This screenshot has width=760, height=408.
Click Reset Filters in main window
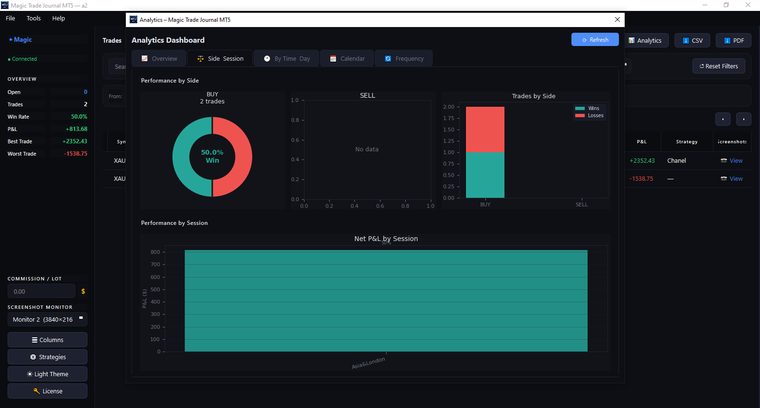719,66
